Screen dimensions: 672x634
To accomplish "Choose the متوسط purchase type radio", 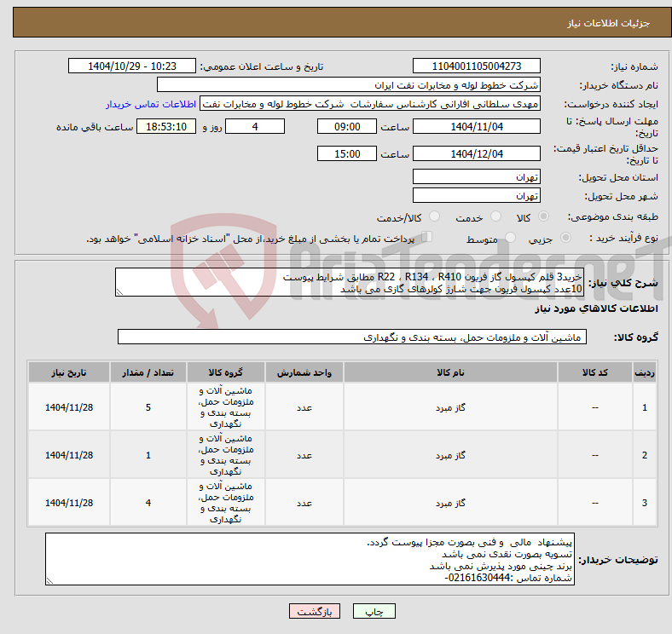I will (511, 237).
